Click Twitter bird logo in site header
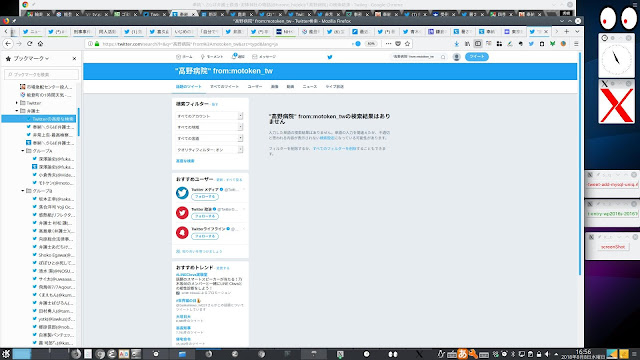640x360 pixels. [330, 57]
